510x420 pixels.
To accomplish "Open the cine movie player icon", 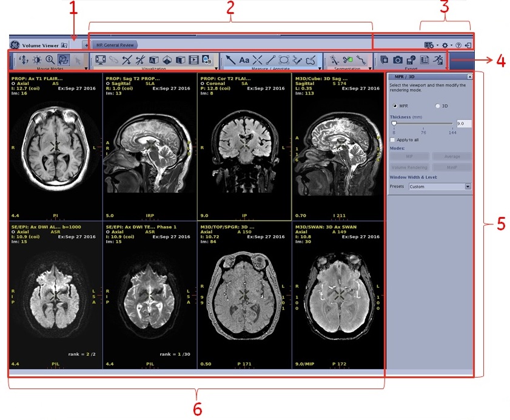I will (x=193, y=59).
